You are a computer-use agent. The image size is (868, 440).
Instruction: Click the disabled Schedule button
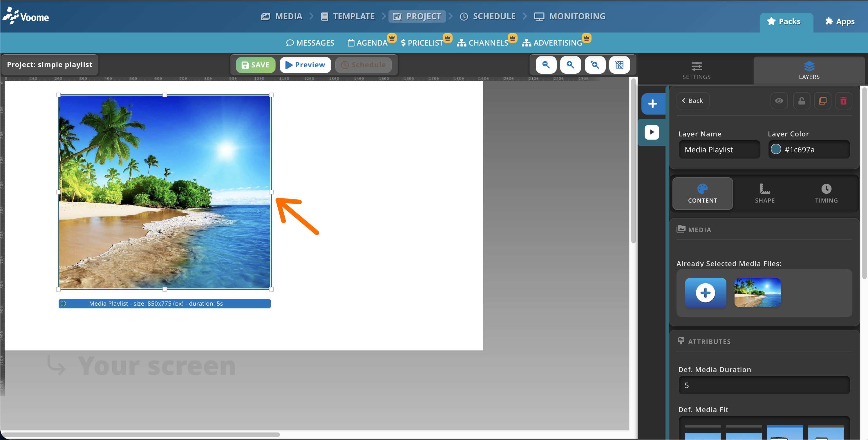[x=363, y=65]
